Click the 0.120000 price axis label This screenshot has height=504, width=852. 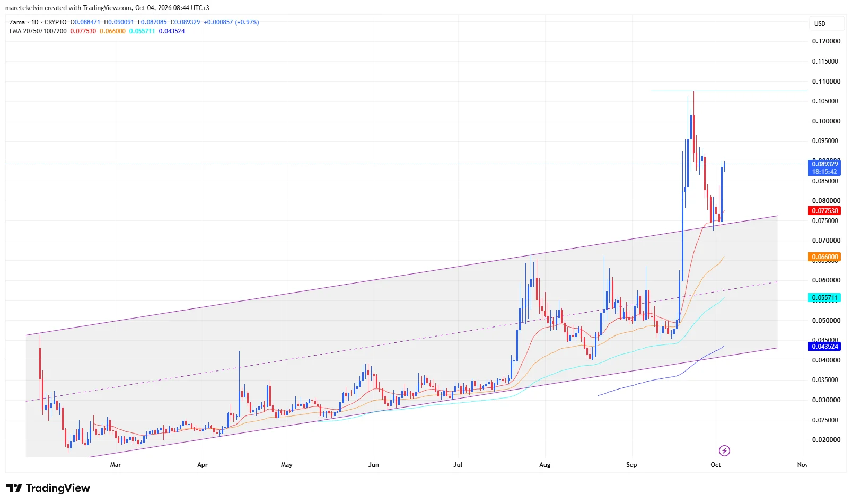point(826,41)
